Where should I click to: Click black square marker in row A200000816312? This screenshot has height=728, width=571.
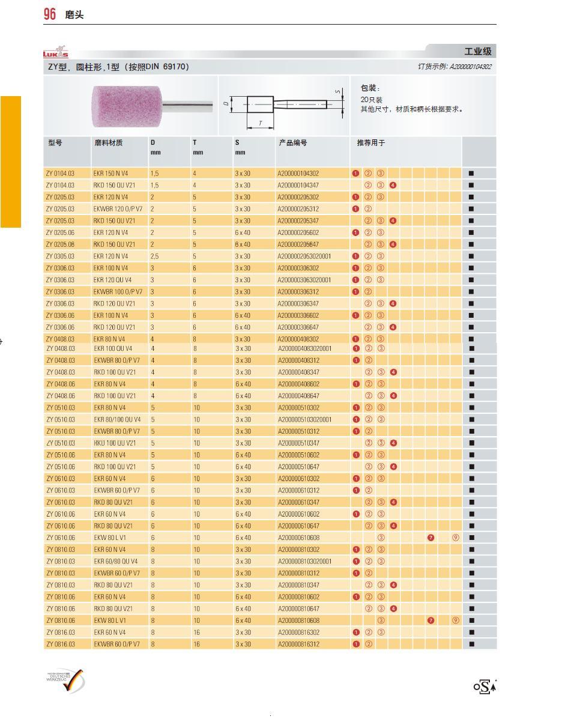coord(471,644)
